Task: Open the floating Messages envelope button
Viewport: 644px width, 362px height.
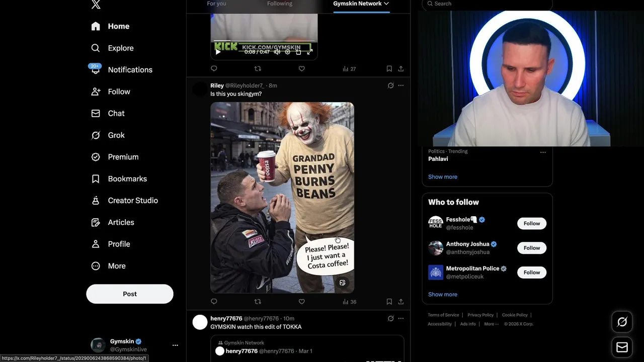Action: (x=622, y=347)
